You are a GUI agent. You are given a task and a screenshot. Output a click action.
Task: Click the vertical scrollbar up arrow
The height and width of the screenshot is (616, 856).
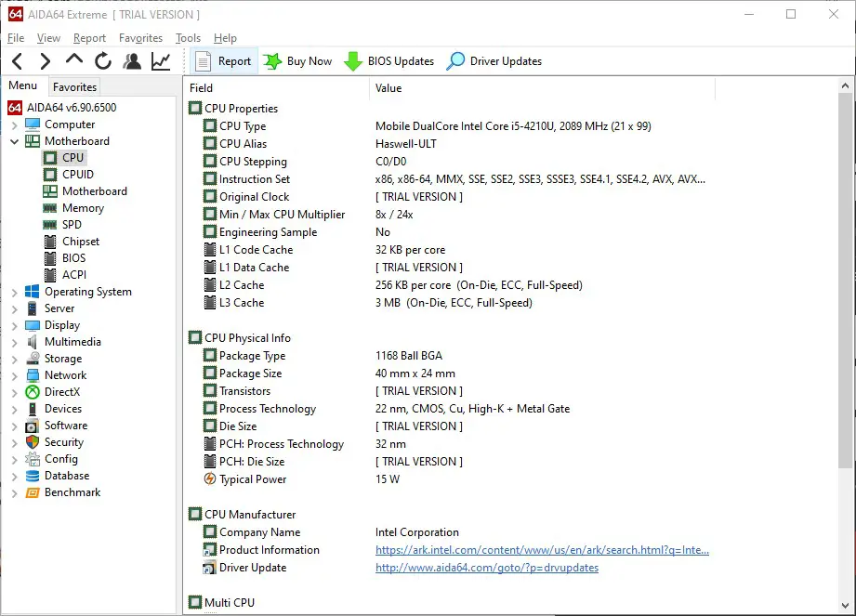(845, 85)
